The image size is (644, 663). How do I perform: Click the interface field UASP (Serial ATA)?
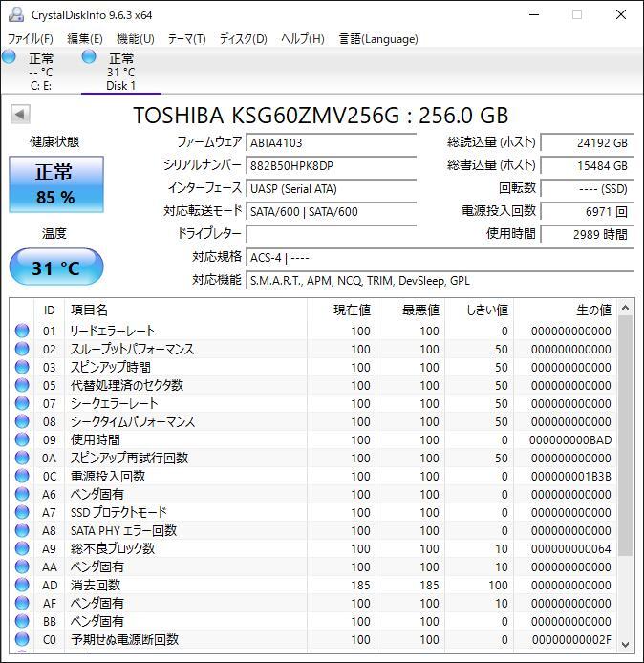[332, 188]
